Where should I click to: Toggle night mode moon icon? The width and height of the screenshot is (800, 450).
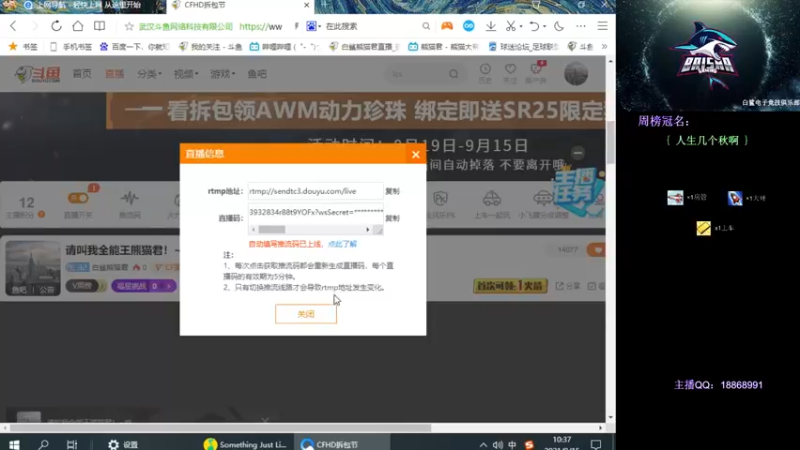click(x=559, y=26)
